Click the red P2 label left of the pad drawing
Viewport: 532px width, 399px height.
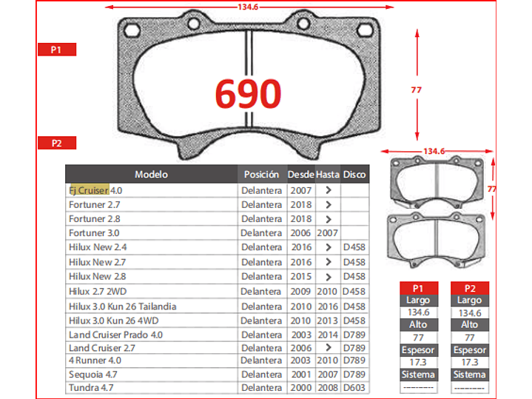[x=57, y=143]
